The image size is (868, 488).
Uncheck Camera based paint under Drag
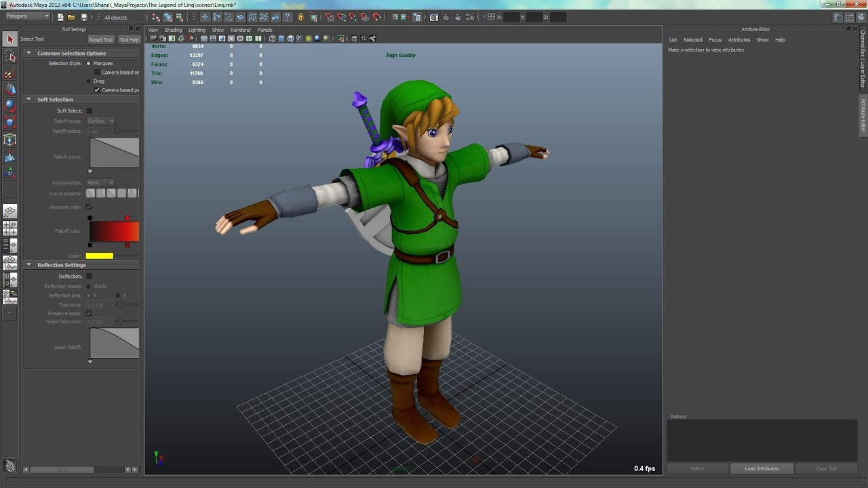tap(97, 90)
